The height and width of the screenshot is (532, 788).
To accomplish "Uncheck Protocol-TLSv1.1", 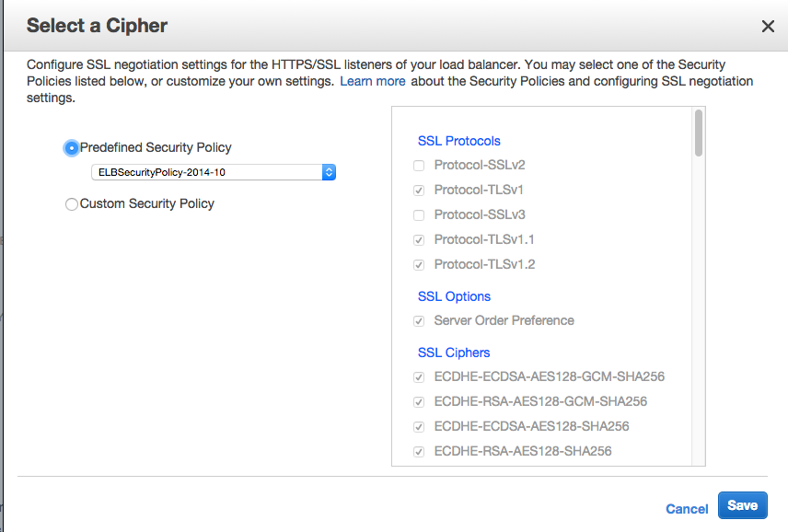I will [x=419, y=240].
